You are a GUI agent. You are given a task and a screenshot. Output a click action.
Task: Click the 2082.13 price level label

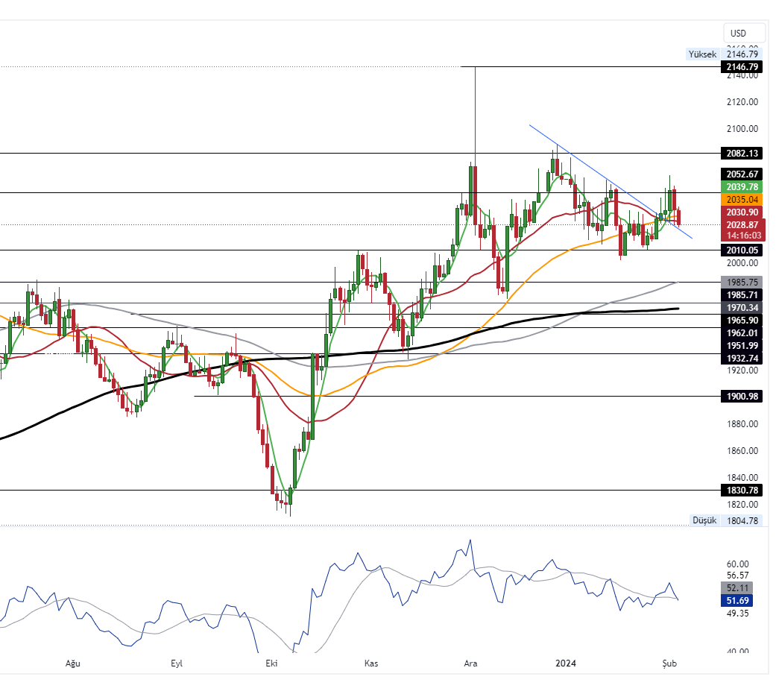(741, 154)
